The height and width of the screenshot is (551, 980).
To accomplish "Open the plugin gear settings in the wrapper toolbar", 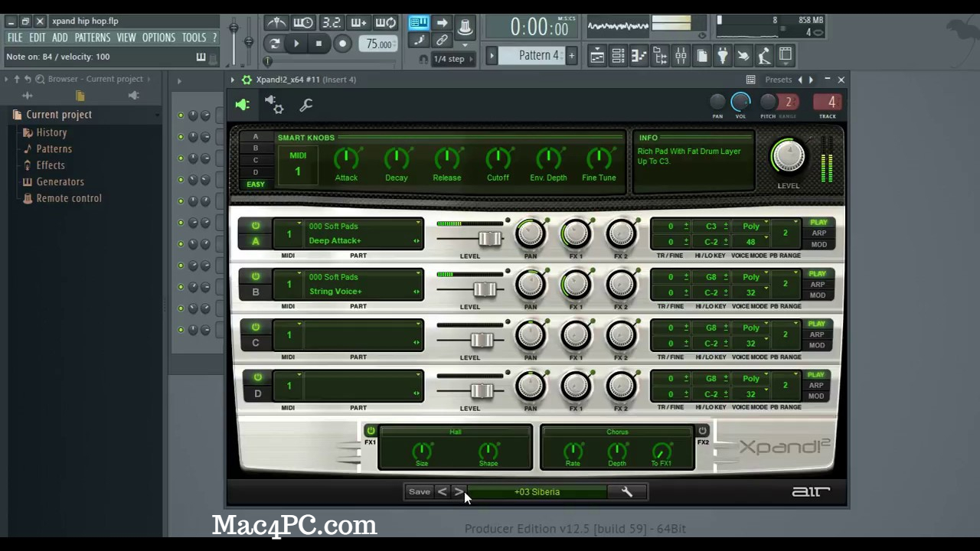I will (x=274, y=106).
